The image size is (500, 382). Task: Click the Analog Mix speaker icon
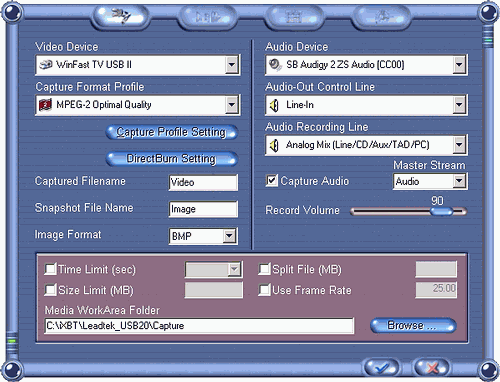pos(274,145)
